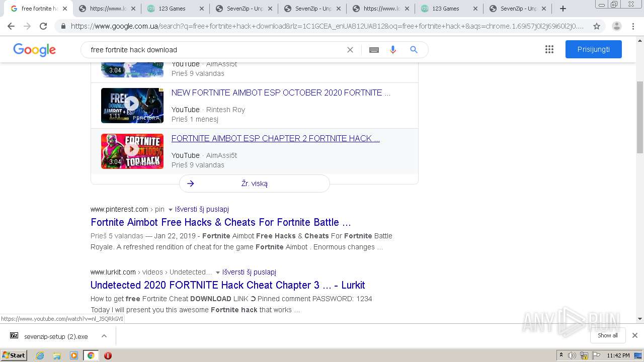644x362 pixels.
Task: Open a new tab with the plus button
Action: [563, 9]
